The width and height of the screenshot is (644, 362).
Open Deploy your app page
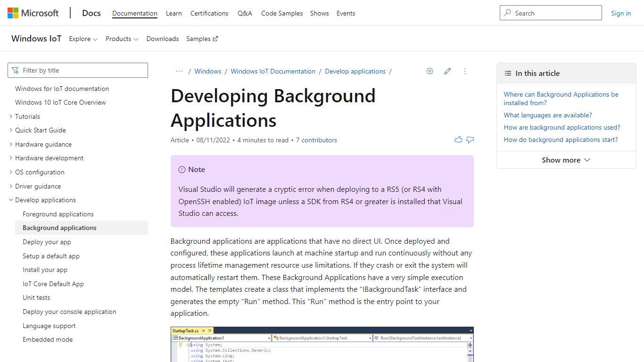click(x=47, y=242)
